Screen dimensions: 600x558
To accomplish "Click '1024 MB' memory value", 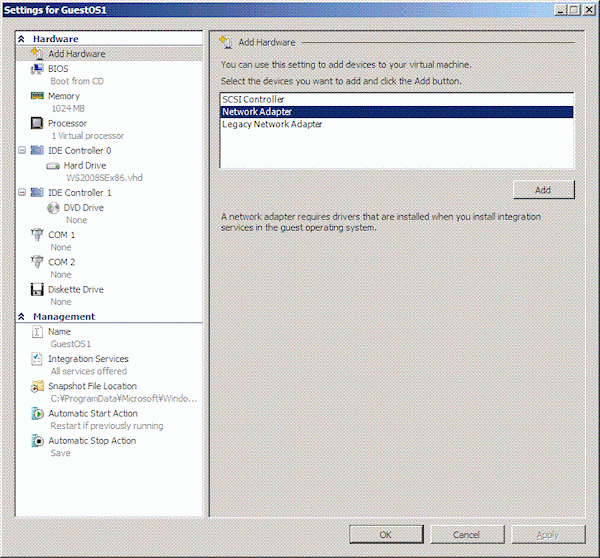I will pos(68,109).
